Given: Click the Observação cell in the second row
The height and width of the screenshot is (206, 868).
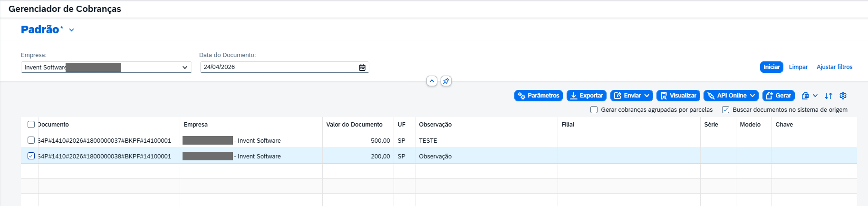Looking at the screenshot, I should tap(486, 156).
